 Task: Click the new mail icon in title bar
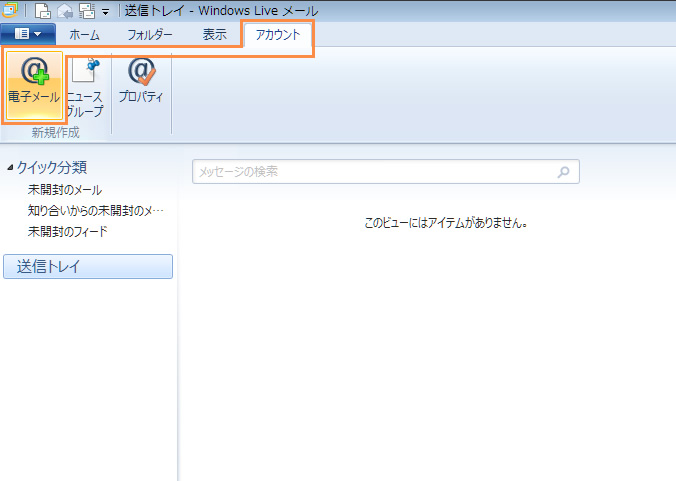[x=43, y=11]
